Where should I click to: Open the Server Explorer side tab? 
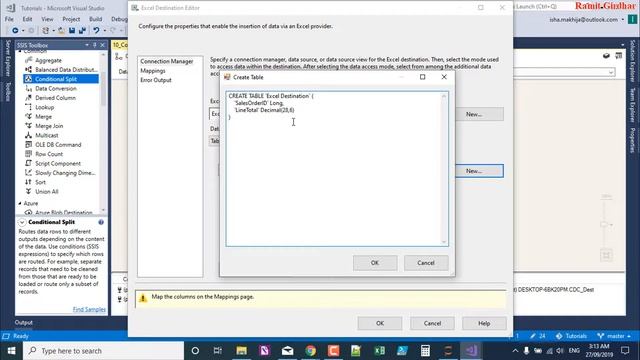coord(8,58)
